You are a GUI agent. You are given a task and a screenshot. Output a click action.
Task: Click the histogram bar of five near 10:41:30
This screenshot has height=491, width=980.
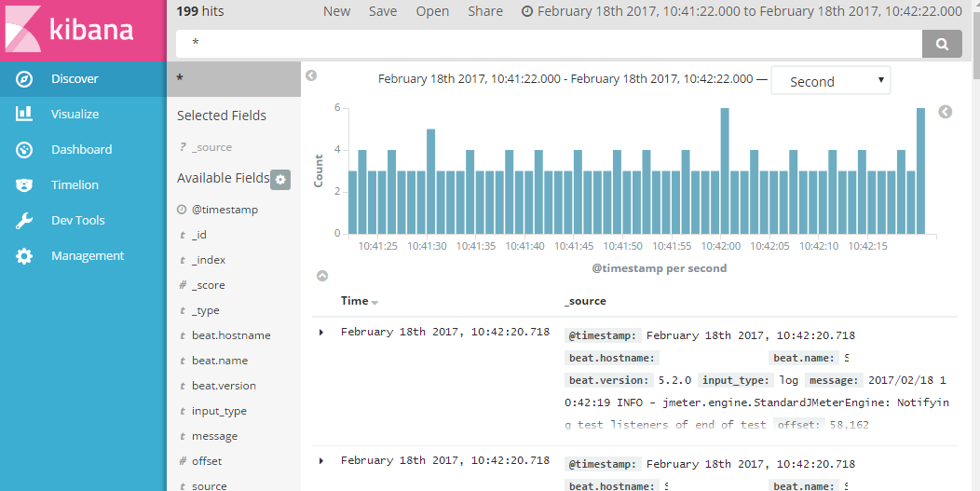(431, 182)
